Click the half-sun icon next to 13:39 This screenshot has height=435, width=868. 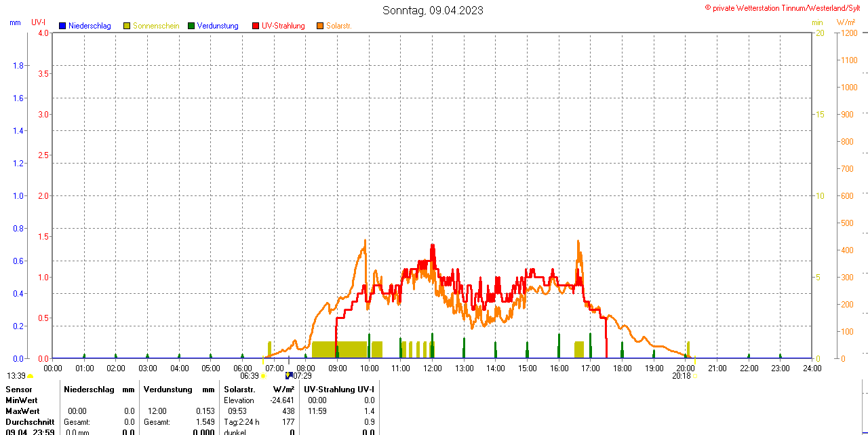(30, 376)
